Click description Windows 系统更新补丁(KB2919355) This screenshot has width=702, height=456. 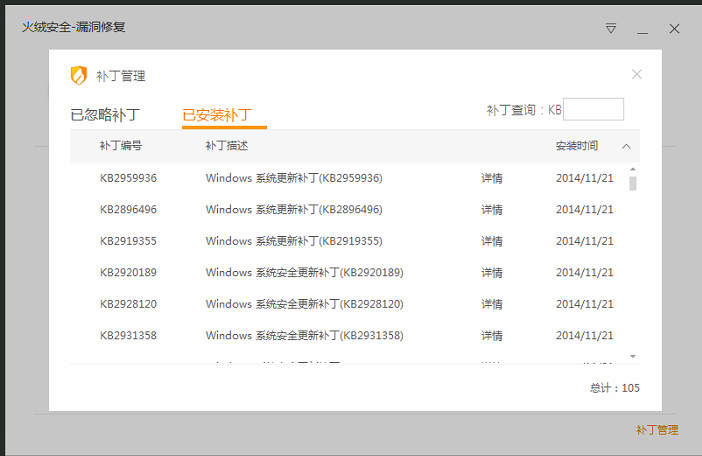coord(294,241)
